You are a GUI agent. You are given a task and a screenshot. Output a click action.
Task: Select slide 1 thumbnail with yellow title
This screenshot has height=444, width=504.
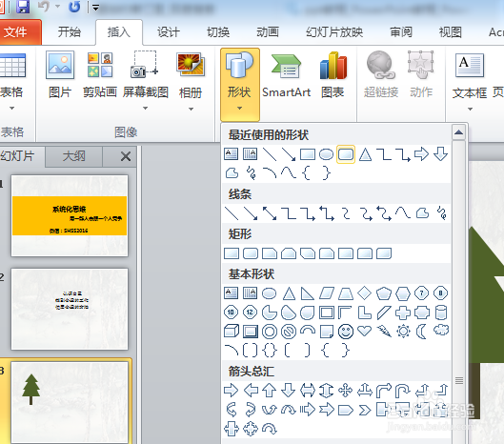coord(70,215)
